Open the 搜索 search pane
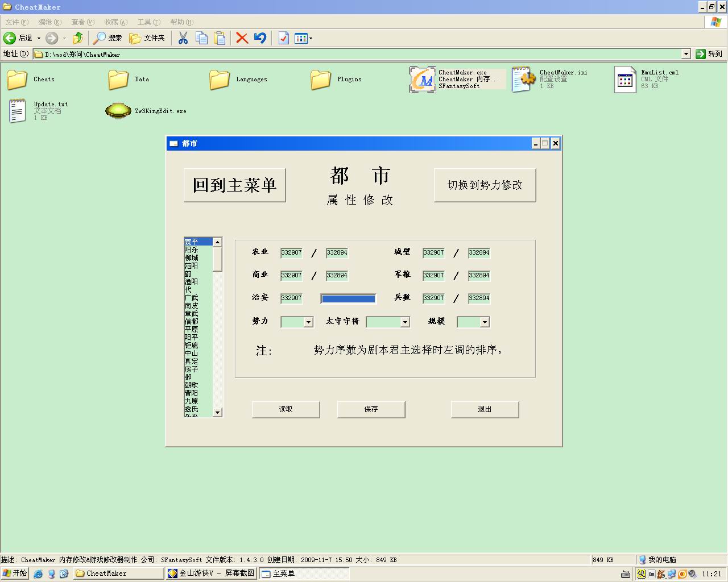 (x=107, y=38)
